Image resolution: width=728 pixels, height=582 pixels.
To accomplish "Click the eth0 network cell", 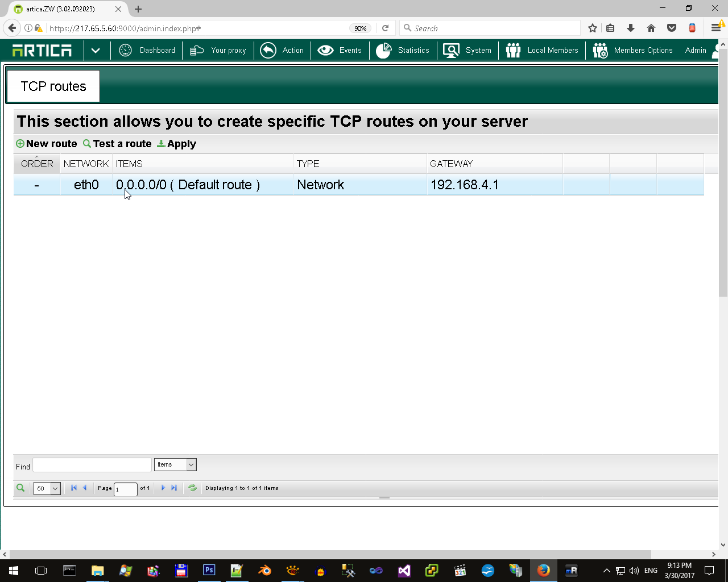I will (x=86, y=185).
